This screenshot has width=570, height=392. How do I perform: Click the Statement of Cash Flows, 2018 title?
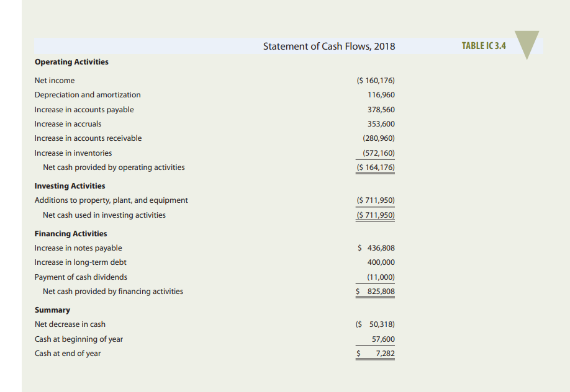click(x=328, y=46)
